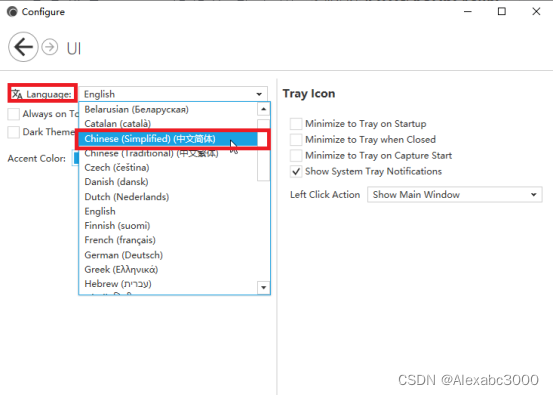
Task: Choose Chinese (Traditional) language option
Action: point(168,153)
